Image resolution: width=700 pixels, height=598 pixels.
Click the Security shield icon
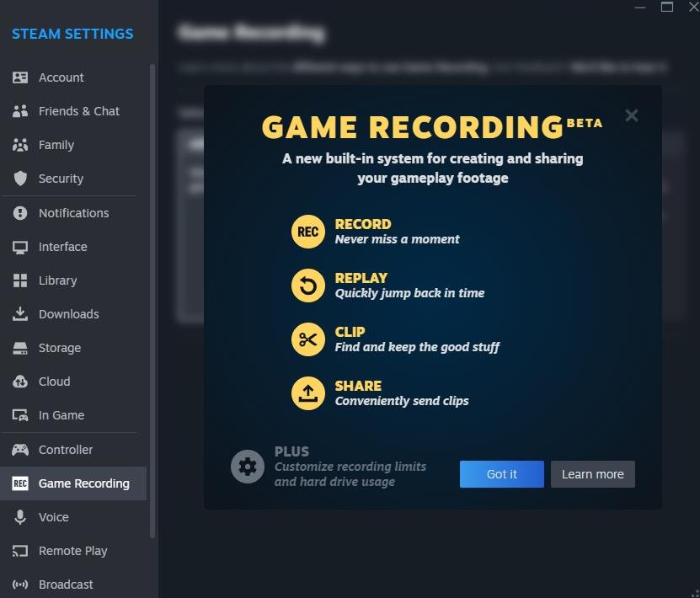click(x=20, y=179)
